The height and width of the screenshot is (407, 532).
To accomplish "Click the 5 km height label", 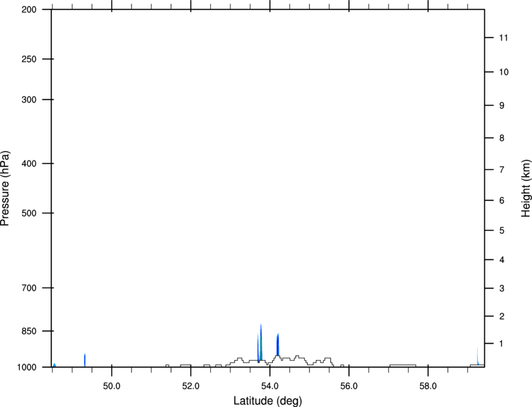I will point(502,230).
